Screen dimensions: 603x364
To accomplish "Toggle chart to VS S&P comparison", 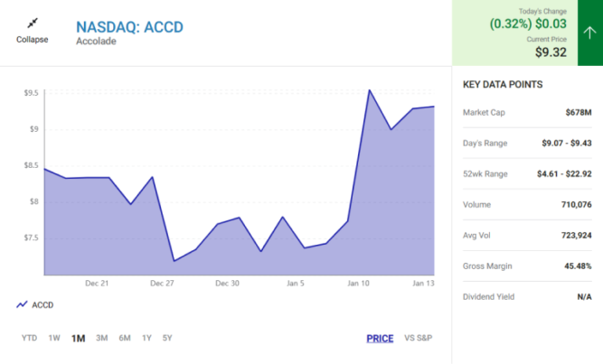I will tap(418, 339).
